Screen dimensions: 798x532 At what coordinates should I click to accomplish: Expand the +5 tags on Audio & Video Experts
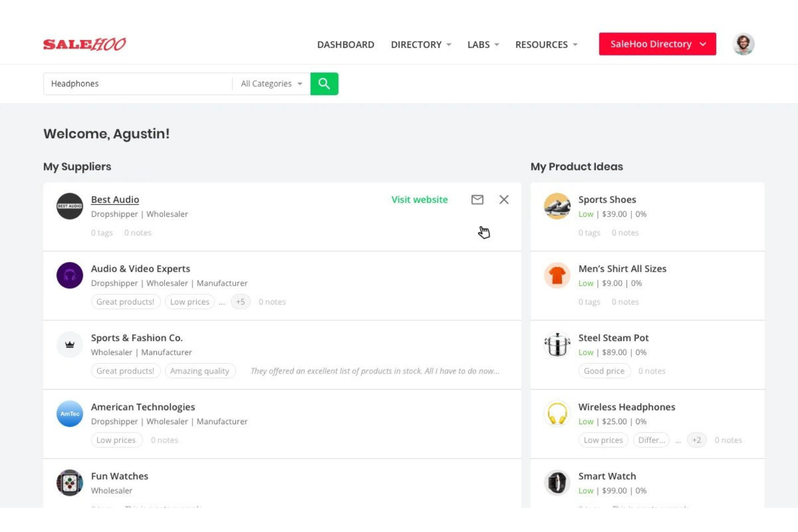tap(240, 302)
